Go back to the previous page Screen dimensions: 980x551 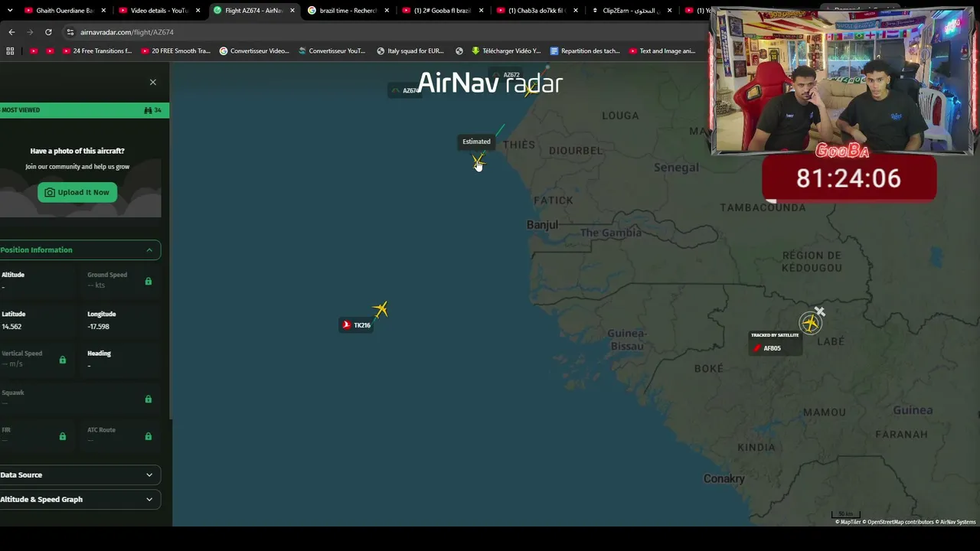11,32
